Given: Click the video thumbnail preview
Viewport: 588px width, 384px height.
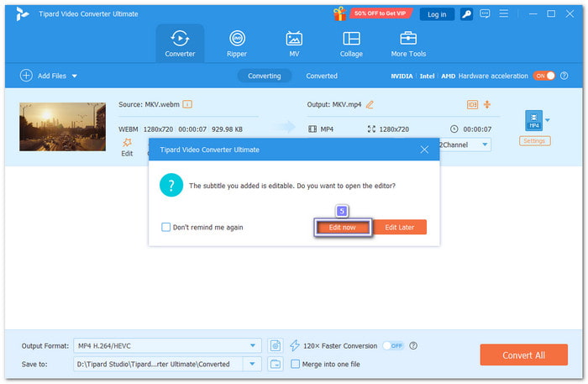Looking at the screenshot, I should tap(62, 127).
